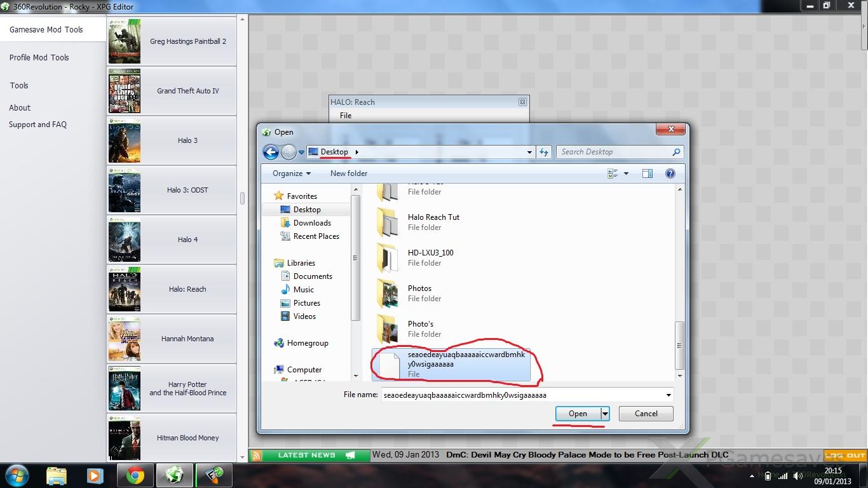Expand the Open button split arrow
Viewport: 868px width, 488px height.
[x=605, y=414]
